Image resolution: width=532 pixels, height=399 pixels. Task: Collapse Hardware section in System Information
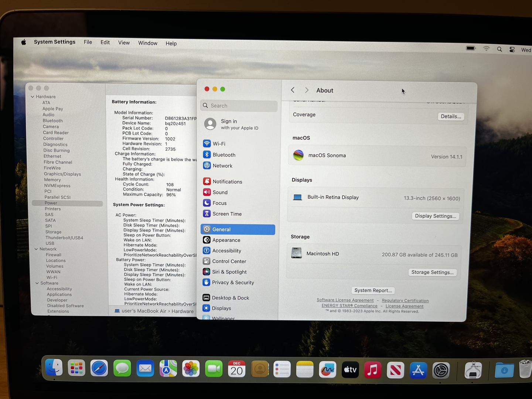click(33, 97)
